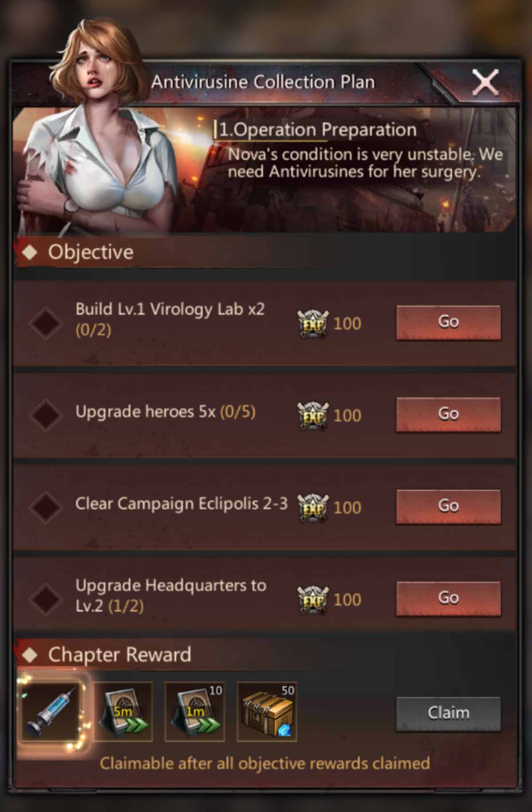
Task: Click the Operation Preparation chapter heading
Action: pos(318,130)
